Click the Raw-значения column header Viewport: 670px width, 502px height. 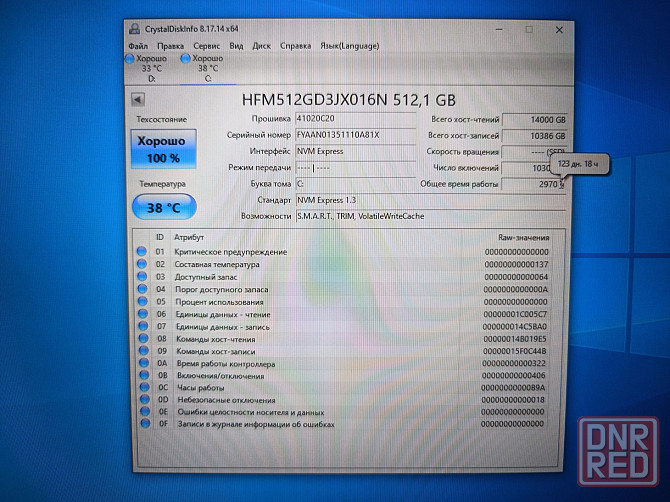[523, 237]
